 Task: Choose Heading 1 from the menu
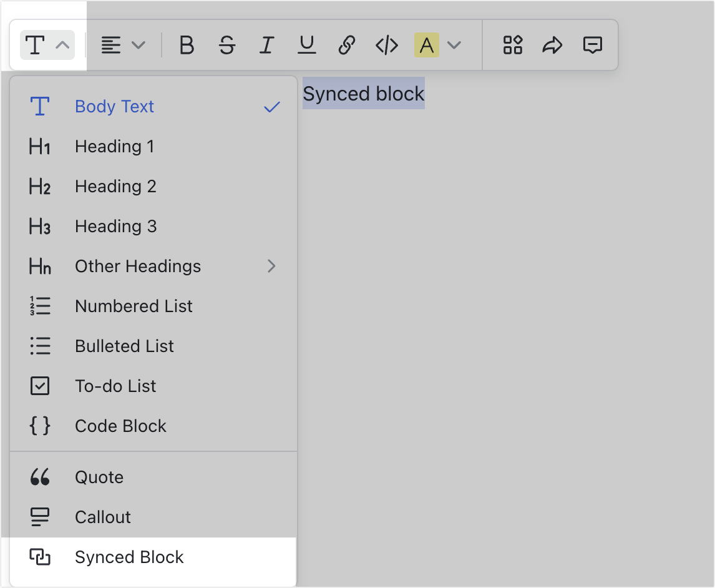click(153, 147)
